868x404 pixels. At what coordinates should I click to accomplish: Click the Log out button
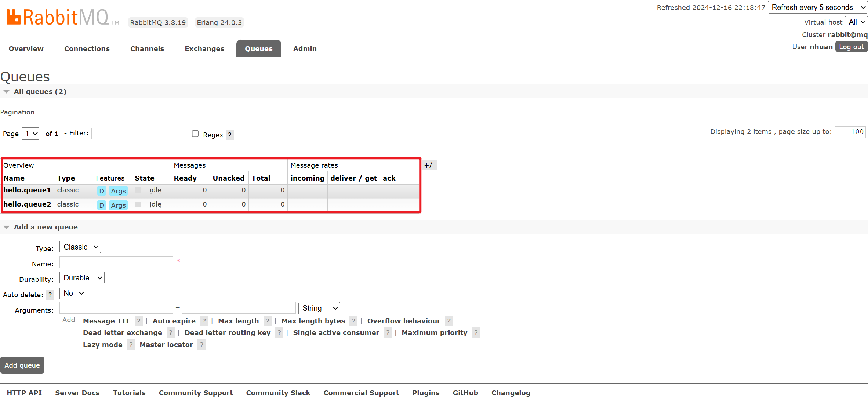point(851,47)
